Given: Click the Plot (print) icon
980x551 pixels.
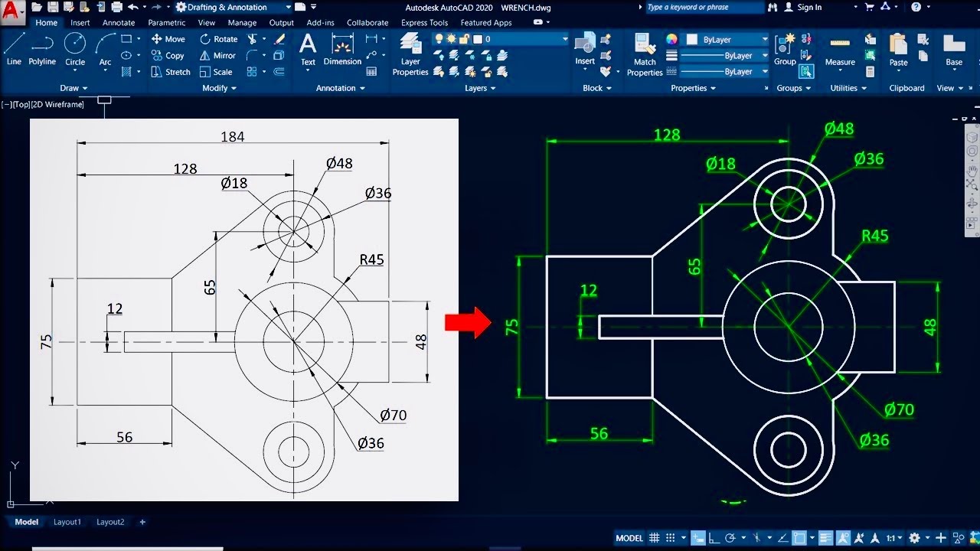Looking at the screenshot, I should coord(116,7).
